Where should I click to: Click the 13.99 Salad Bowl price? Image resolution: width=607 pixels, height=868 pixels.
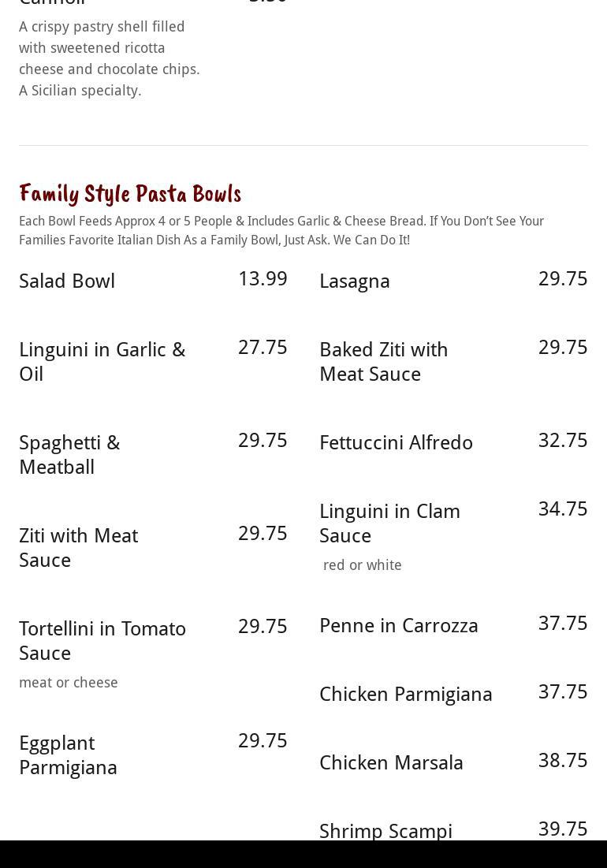pos(263,279)
